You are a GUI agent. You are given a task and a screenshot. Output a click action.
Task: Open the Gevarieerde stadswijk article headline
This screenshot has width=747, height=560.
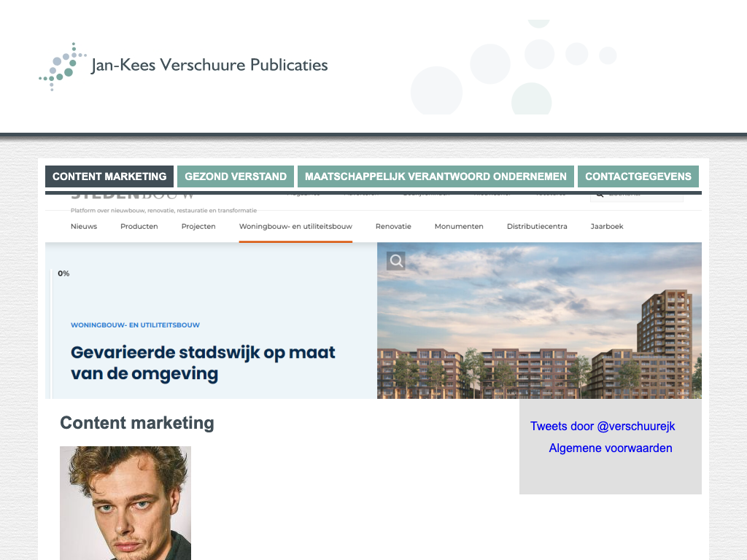(x=203, y=363)
